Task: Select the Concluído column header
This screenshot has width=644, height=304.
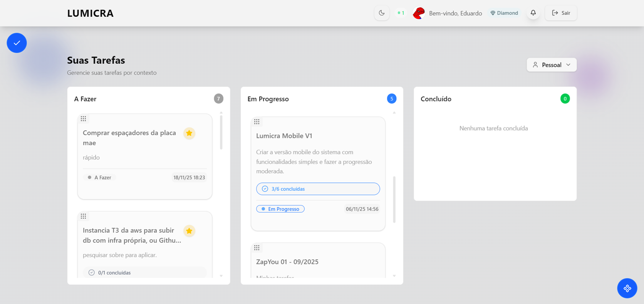Action: (x=436, y=99)
